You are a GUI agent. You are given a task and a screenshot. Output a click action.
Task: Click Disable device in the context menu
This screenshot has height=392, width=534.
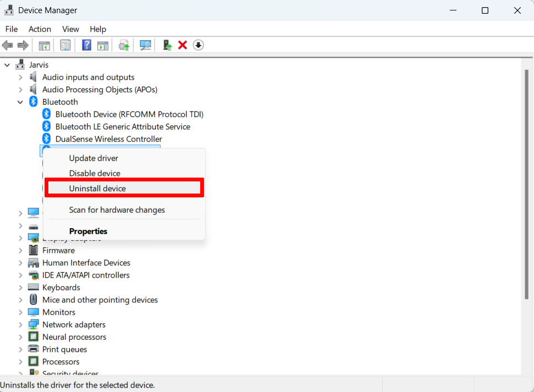tap(95, 173)
